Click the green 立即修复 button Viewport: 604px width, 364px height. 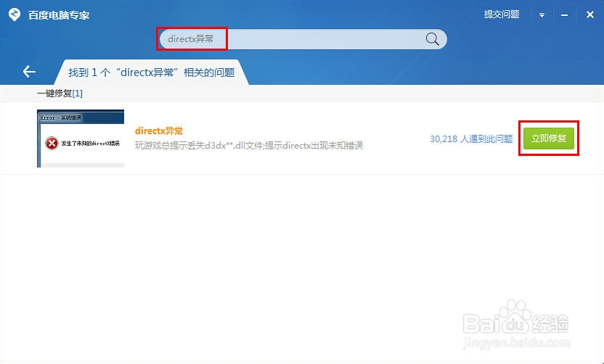pos(549,138)
